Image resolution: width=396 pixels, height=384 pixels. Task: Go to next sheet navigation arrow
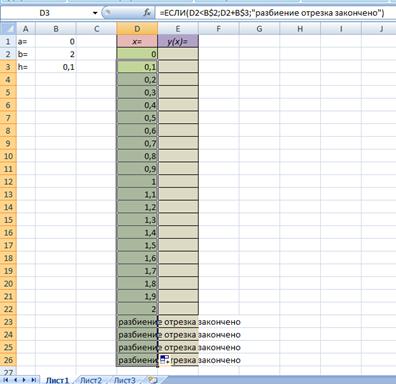24,380
